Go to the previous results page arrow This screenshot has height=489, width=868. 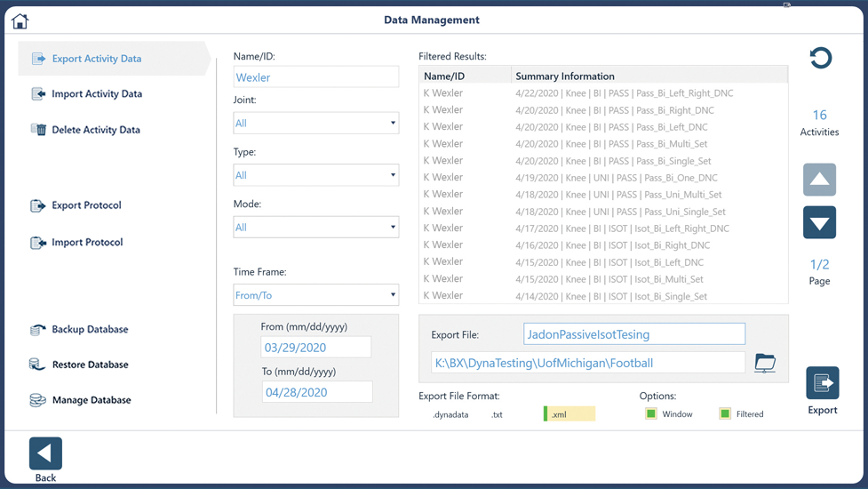[x=819, y=180]
